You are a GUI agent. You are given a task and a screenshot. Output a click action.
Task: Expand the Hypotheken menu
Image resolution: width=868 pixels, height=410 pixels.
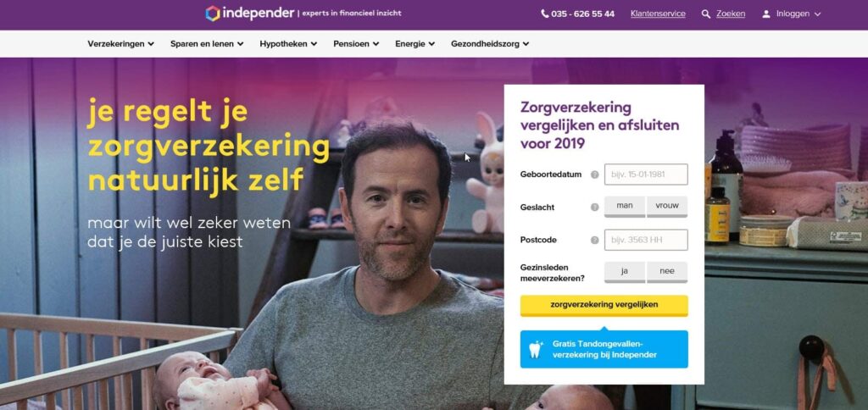pyautogui.click(x=288, y=44)
